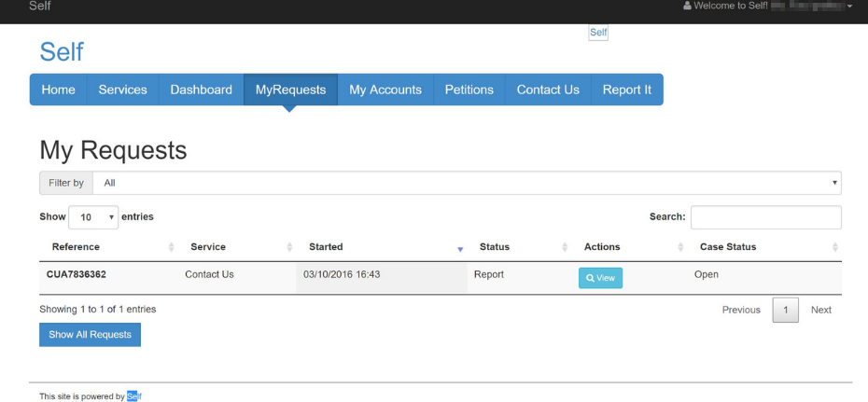Open the My Accounts tab
The height and width of the screenshot is (402, 868).
(385, 90)
